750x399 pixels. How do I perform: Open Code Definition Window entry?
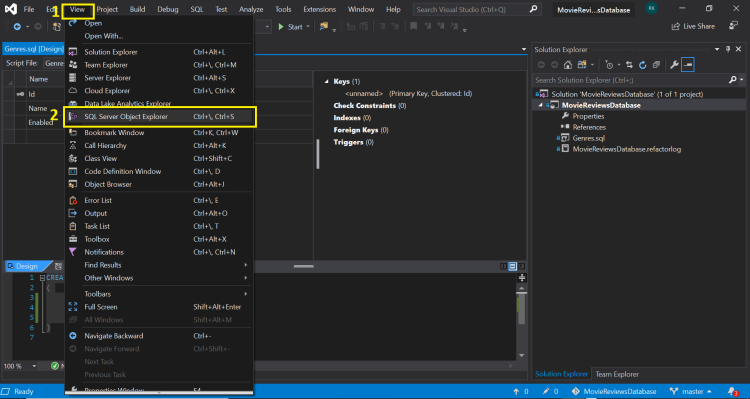tap(159, 171)
